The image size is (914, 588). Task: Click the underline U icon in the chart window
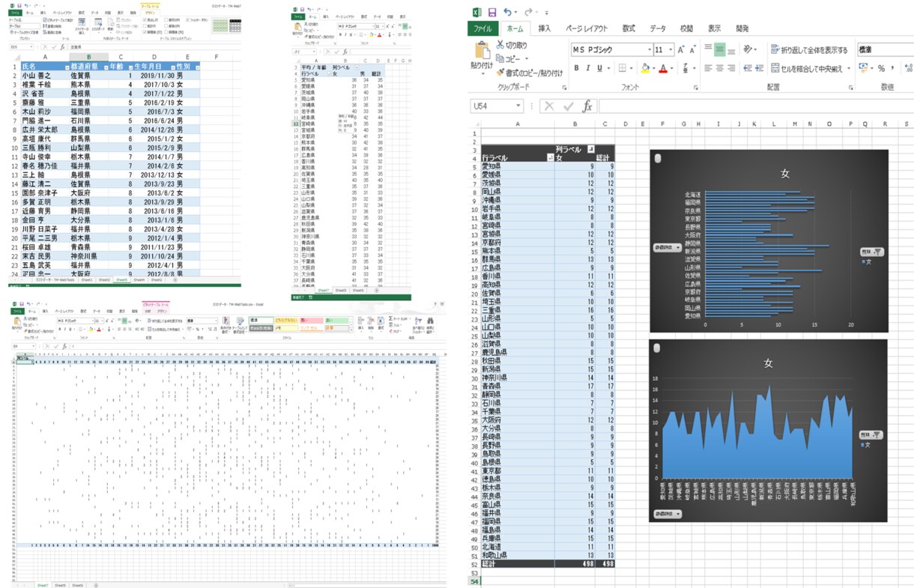599,68
